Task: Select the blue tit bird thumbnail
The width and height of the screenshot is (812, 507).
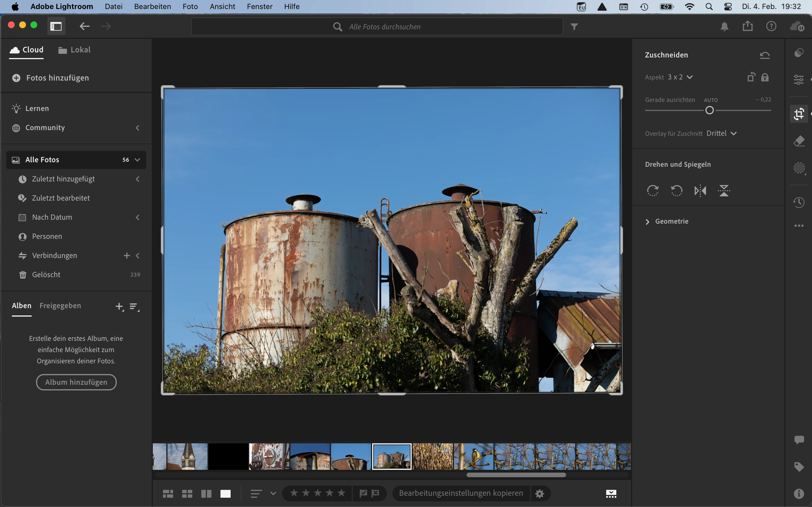Action: click(473, 456)
